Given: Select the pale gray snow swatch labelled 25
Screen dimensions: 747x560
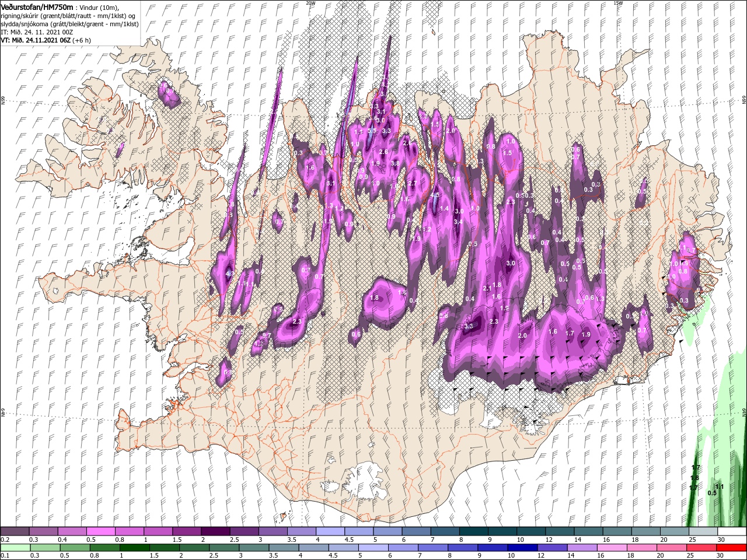Looking at the screenshot, I should (703, 531).
